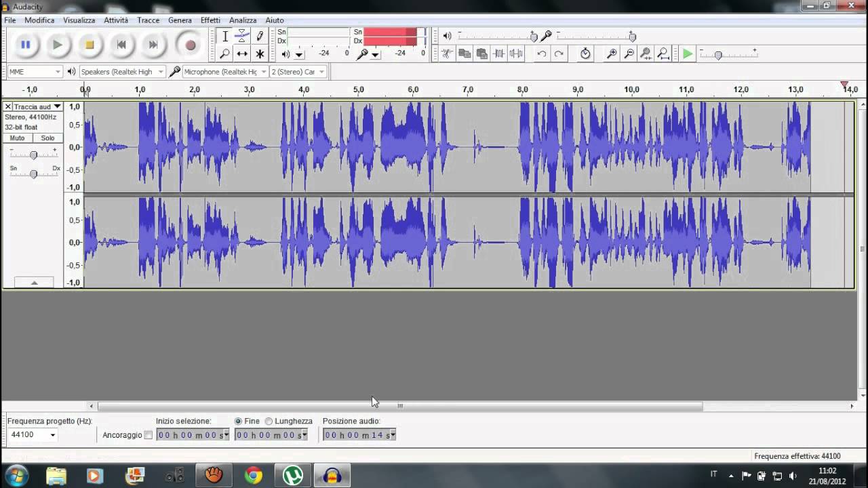Select the Draw (pencil) tool
Viewport: 868px width, 488px height.
coord(260,37)
